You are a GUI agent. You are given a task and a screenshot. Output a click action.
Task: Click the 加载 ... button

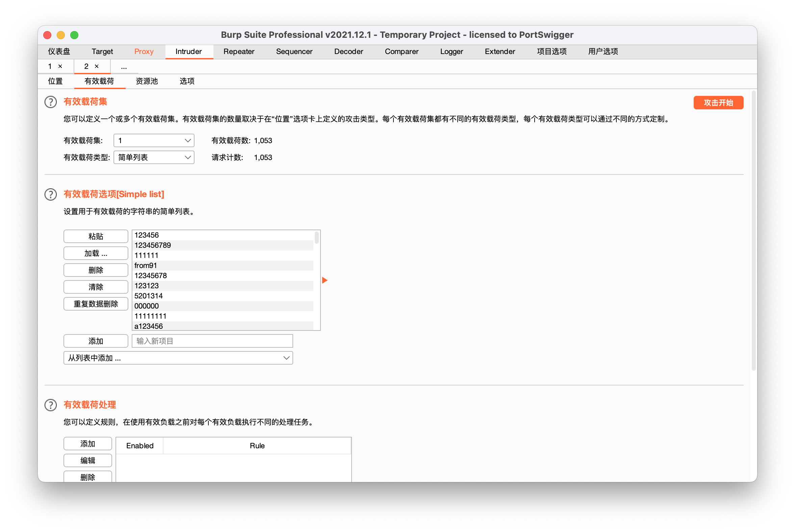pyautogui.click(x=96, y=254)
